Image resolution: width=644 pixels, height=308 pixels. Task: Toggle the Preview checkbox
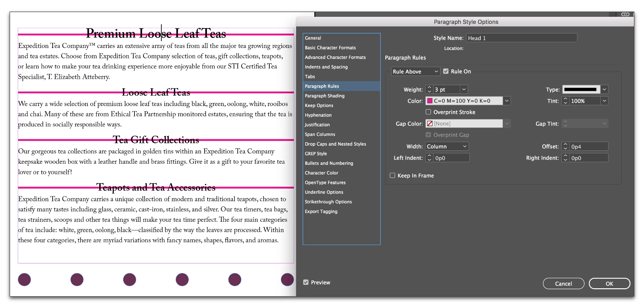click(306, 282)
